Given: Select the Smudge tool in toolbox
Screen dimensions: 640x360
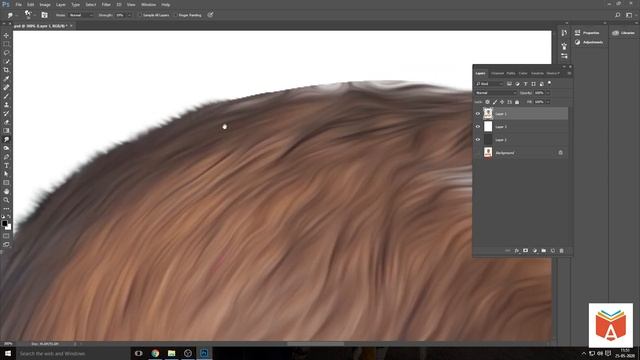Looking at the screenshot, I should tap(6, 140).
